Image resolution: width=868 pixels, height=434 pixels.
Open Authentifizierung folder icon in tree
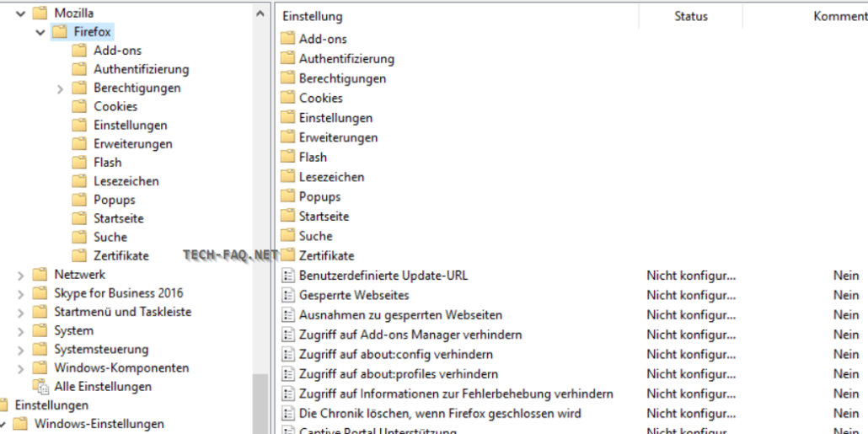pos(80,69)
